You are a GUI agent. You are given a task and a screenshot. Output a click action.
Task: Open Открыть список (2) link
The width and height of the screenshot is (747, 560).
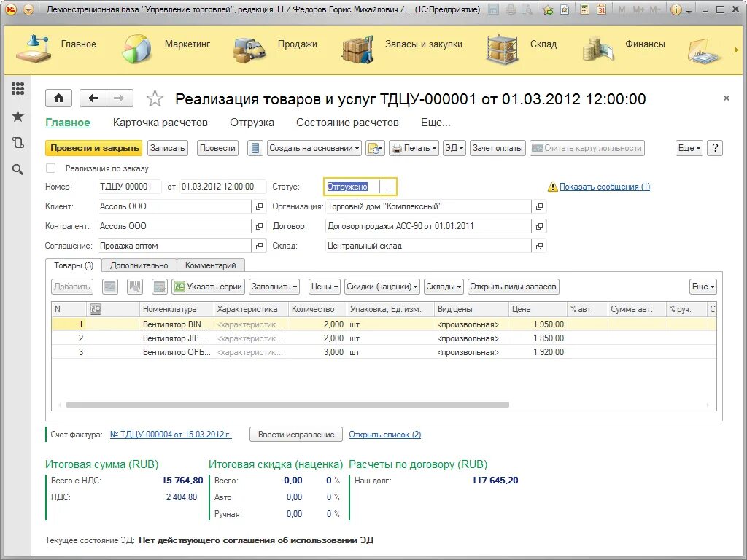[385, 435]
